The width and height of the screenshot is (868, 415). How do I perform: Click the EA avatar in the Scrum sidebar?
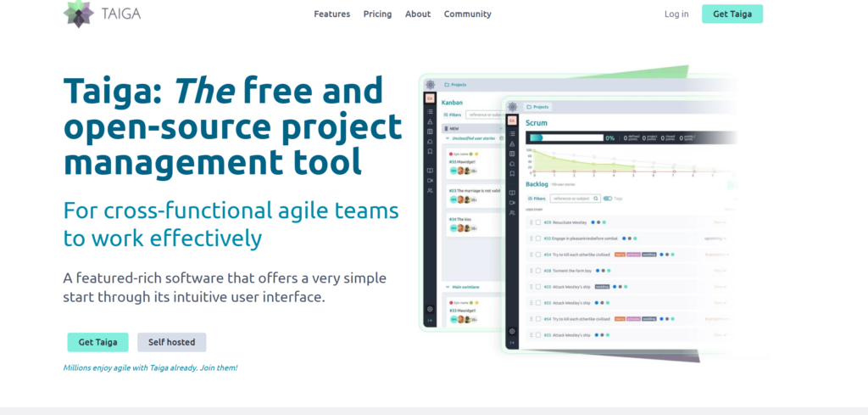pyautogui.click(x=511, y=121)
